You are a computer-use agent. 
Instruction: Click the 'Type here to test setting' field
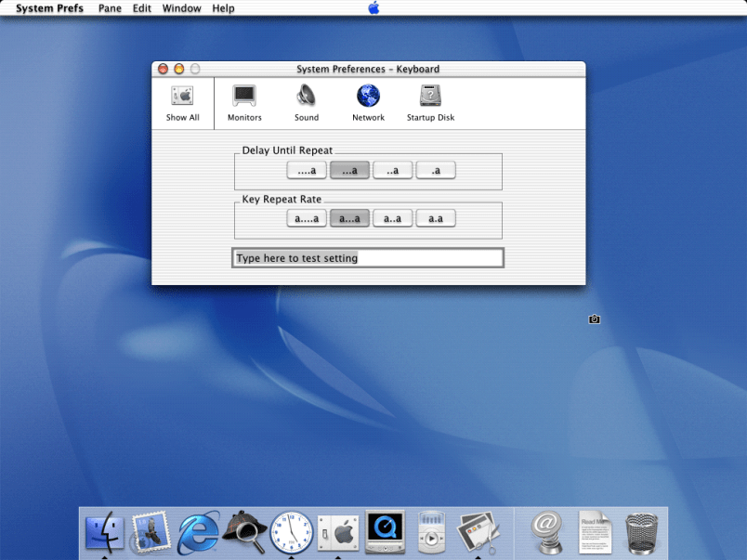point(368,258)
